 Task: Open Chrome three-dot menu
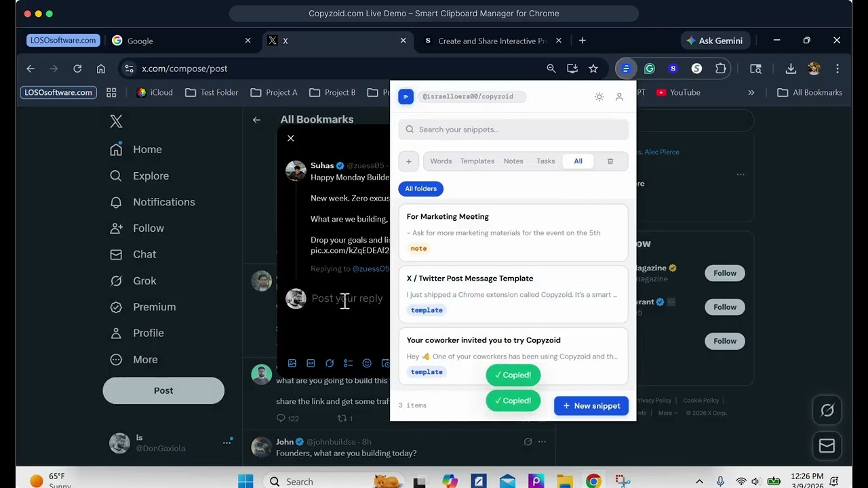pyautogui.click(x=837, y=68)
